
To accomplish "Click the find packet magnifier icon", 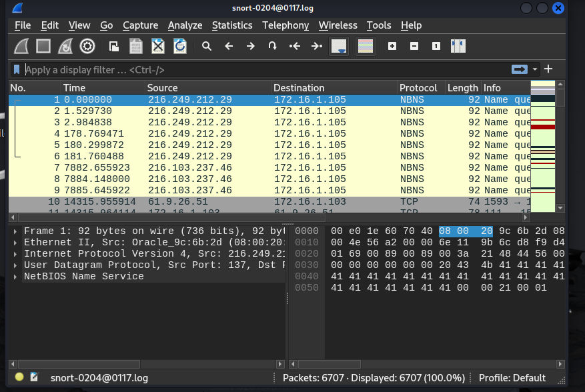I will coord(207,46).
